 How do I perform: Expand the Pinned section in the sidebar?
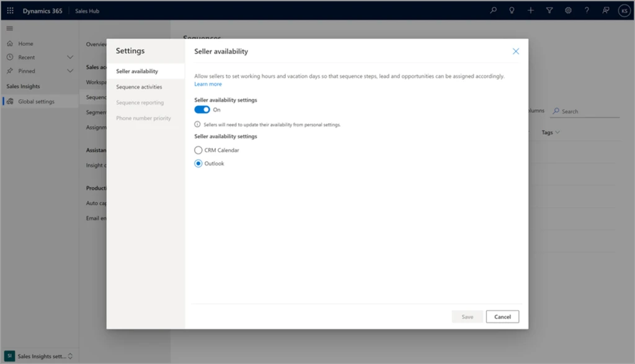coord(70,72)
